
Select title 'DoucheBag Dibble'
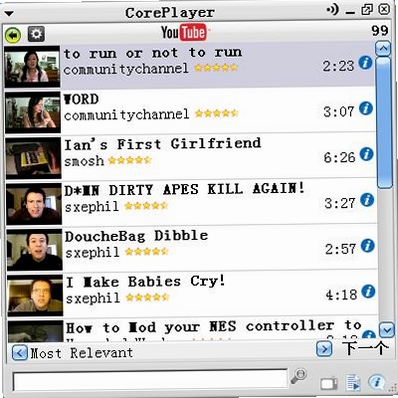point(136,236)
